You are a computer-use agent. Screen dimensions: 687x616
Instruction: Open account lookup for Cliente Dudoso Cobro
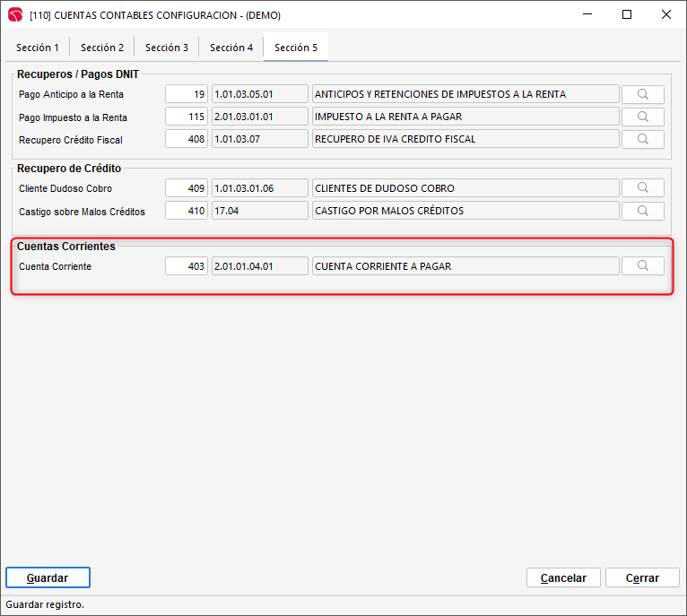pyautogui.click(x=642, y=188)
